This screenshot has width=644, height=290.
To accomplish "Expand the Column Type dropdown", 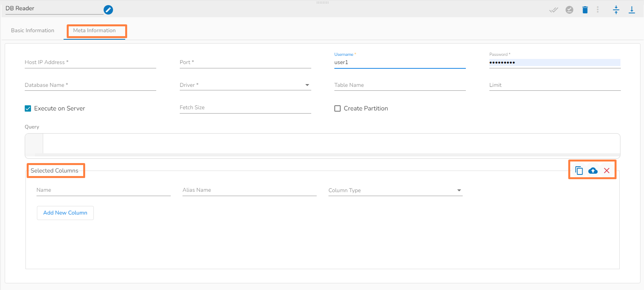I will [395, 191].
